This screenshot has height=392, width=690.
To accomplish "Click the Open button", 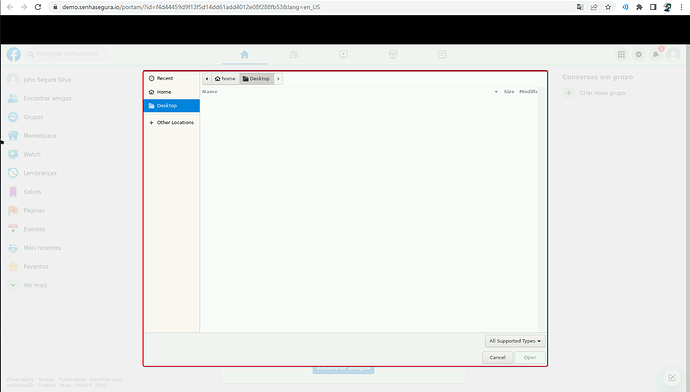I will pyautogui.click(x=530, y=358).
